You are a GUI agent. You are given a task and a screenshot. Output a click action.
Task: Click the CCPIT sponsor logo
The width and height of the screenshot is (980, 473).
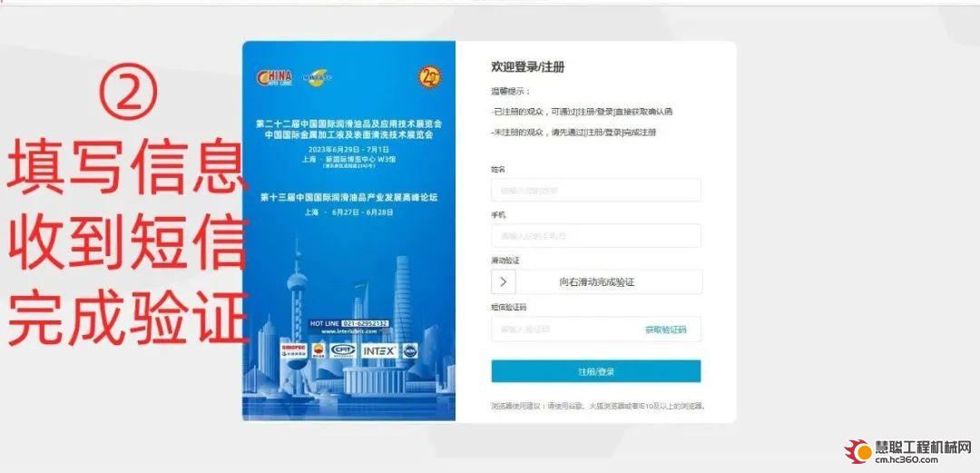pos(342,350)
